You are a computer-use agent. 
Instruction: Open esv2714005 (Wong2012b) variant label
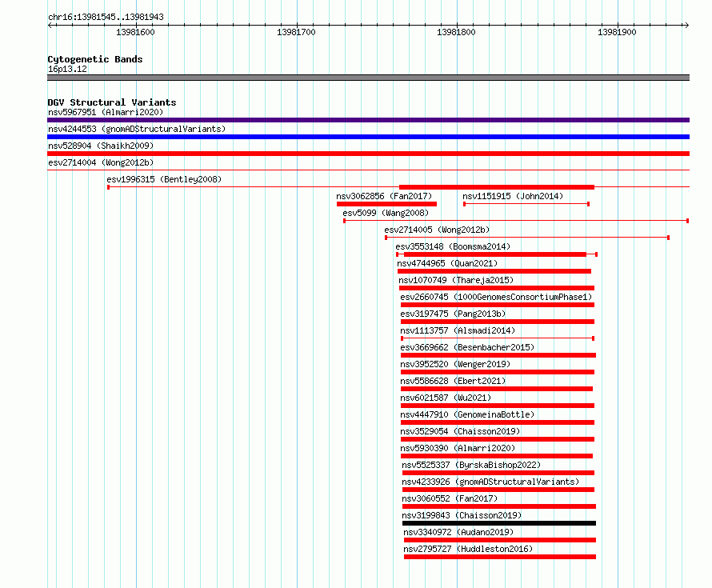437,230
